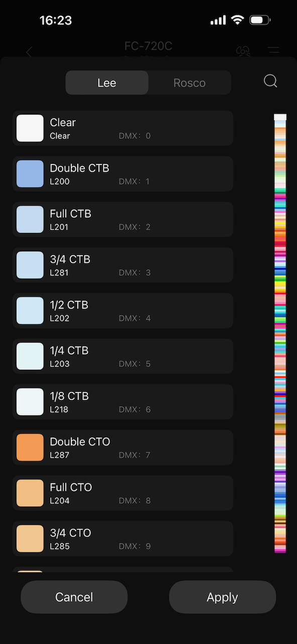Tap the Full CTO gel swatch

pos(30,493)
